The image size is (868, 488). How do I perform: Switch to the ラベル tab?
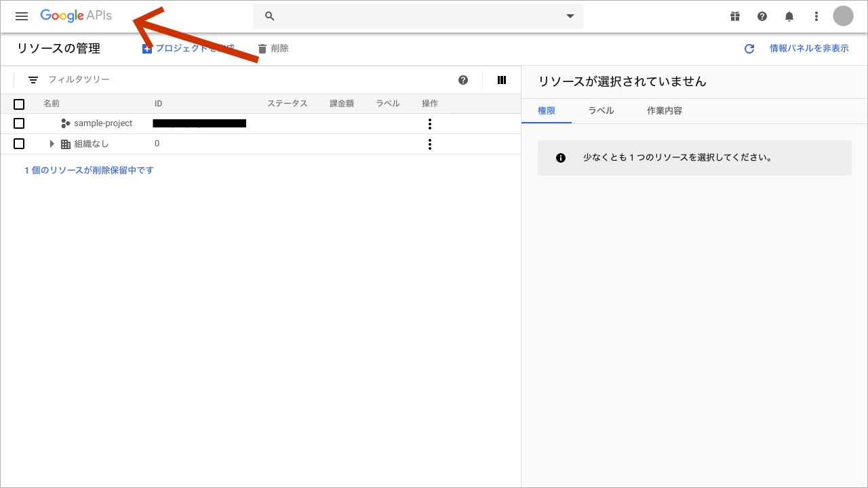pos(601,110)
